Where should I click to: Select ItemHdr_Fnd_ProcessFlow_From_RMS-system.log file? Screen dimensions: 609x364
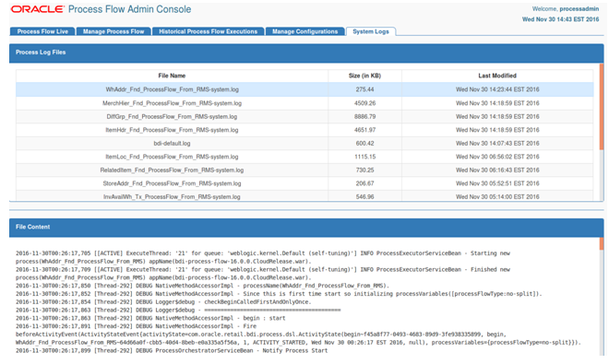coord(172,130)
